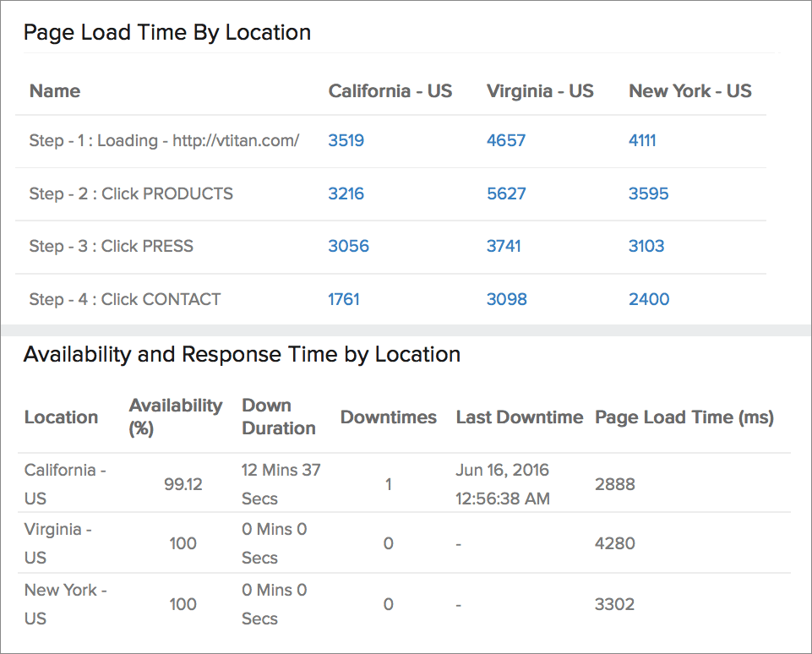
Task: Open Virginia value 3098 for Click CONTACT
Action: tap(506, 299)
